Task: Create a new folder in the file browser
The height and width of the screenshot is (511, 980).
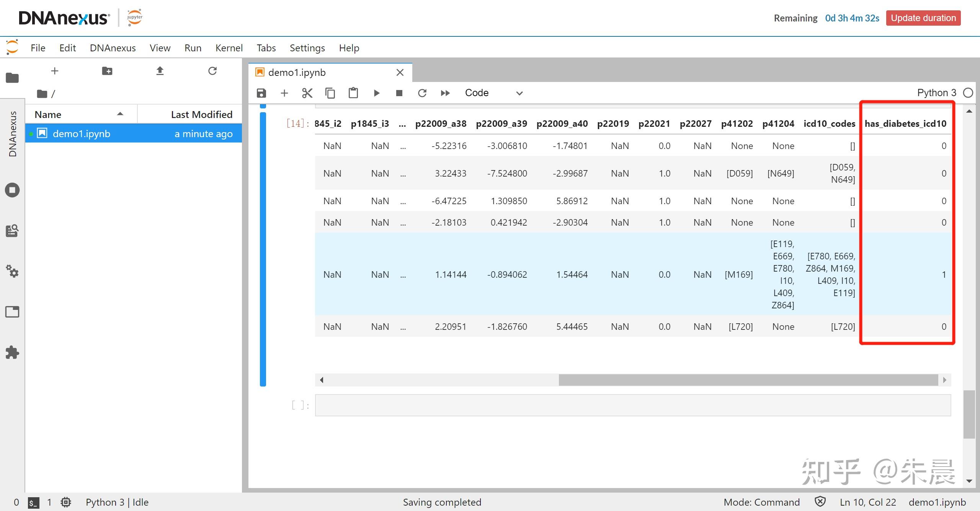Action: 107,71
